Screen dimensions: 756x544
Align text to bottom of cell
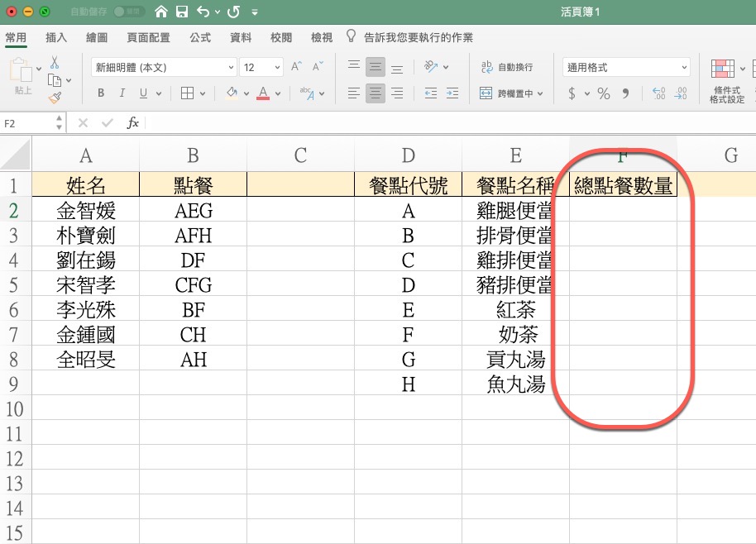click(397, 68)
